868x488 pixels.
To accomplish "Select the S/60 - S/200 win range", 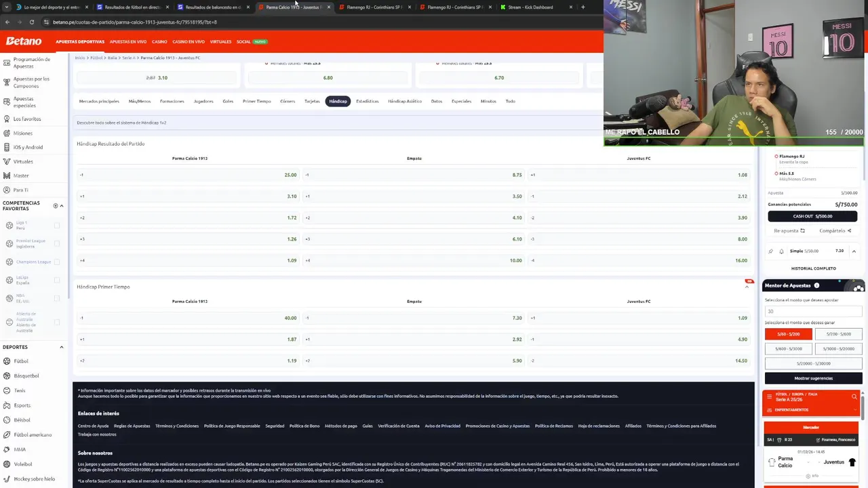I will (x=788, y=334).
